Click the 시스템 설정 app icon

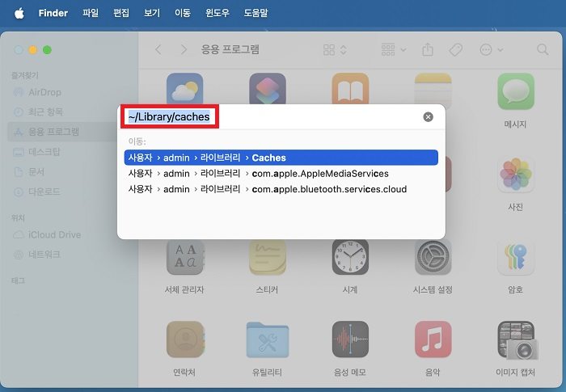433,257
